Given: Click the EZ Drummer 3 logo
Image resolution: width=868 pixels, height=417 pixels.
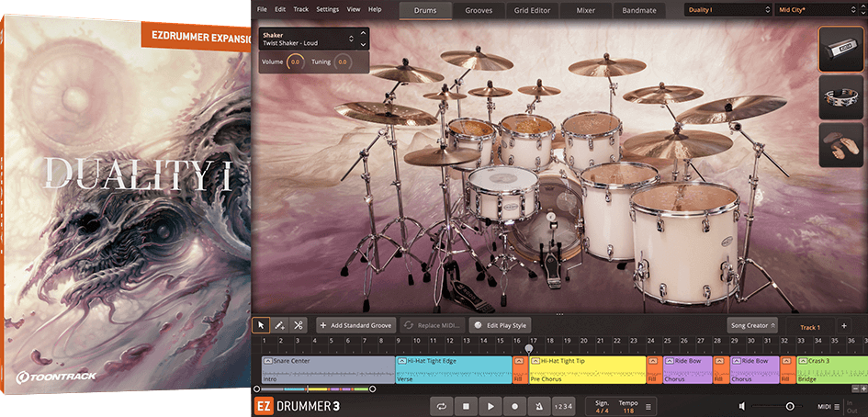Looking at the screenshot, I should click(x=297, y=406).
